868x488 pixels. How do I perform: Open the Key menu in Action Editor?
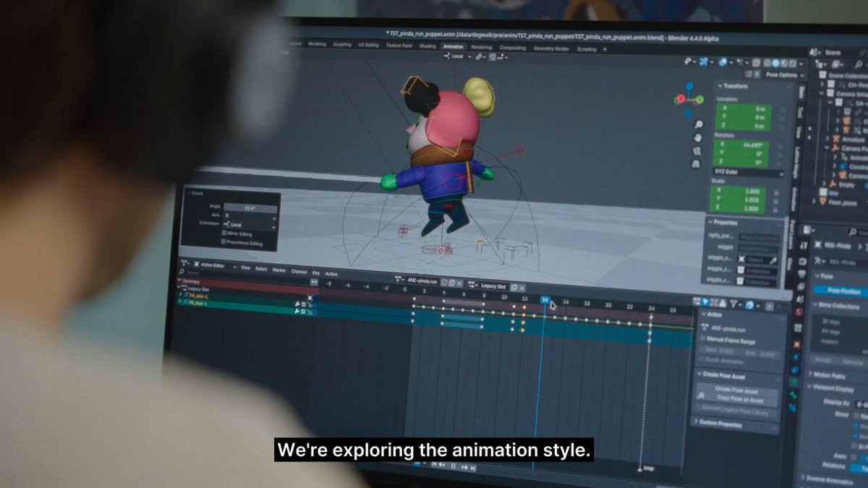[316, 273]
